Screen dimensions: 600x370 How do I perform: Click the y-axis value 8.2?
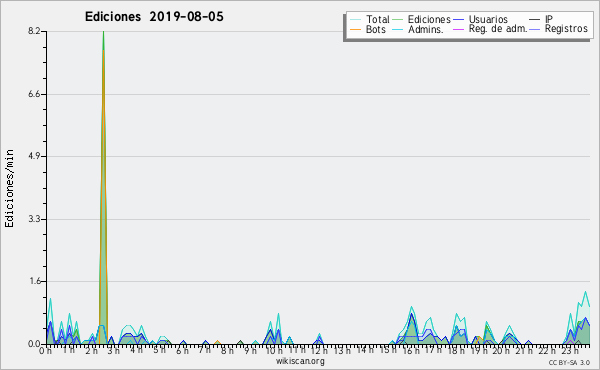[34, 31]
